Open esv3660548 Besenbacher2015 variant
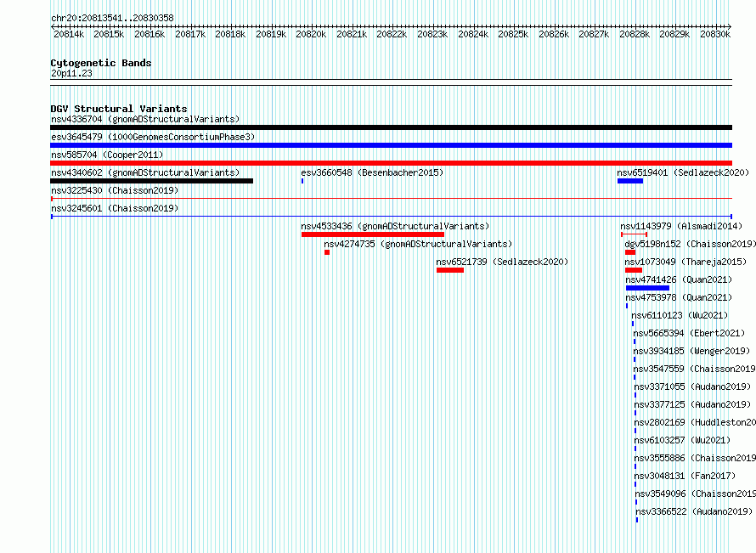 [372, 172]
